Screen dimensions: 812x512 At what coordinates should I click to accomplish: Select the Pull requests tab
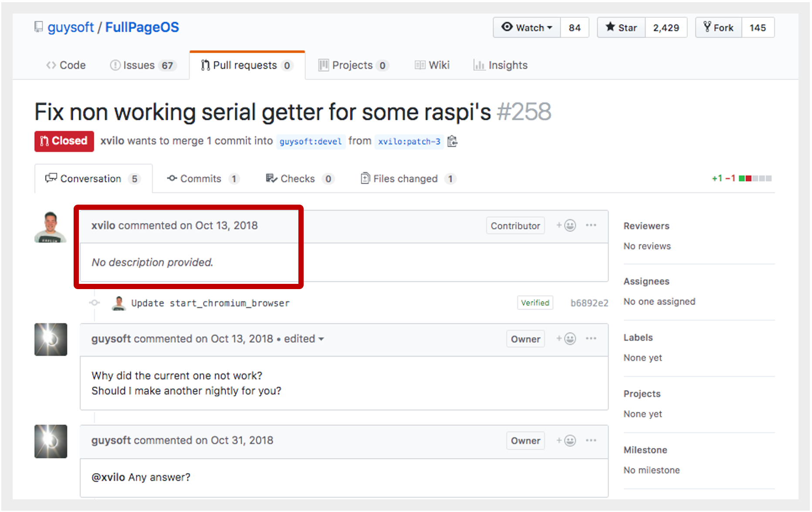tap(247, 65)
